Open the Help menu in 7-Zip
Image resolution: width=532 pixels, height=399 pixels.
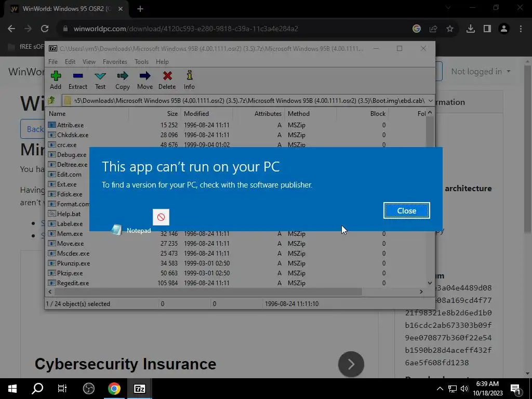click(x=162, y=62)
